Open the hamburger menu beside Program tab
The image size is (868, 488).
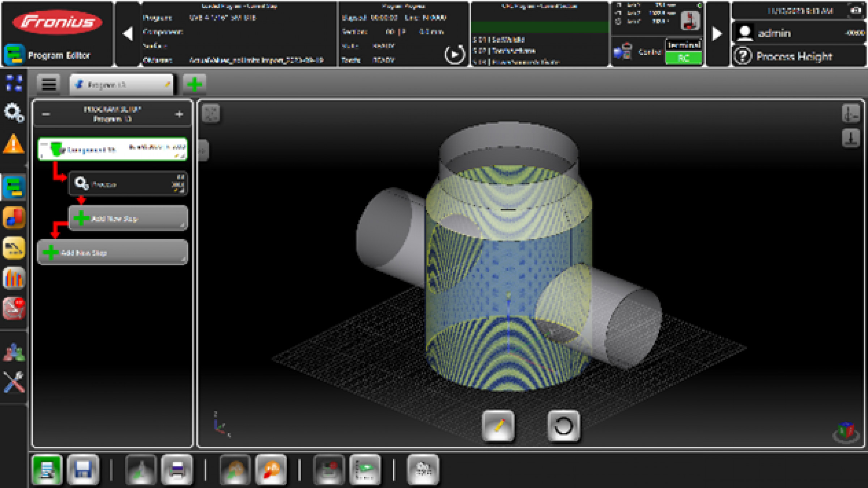(x=49, y=85)
